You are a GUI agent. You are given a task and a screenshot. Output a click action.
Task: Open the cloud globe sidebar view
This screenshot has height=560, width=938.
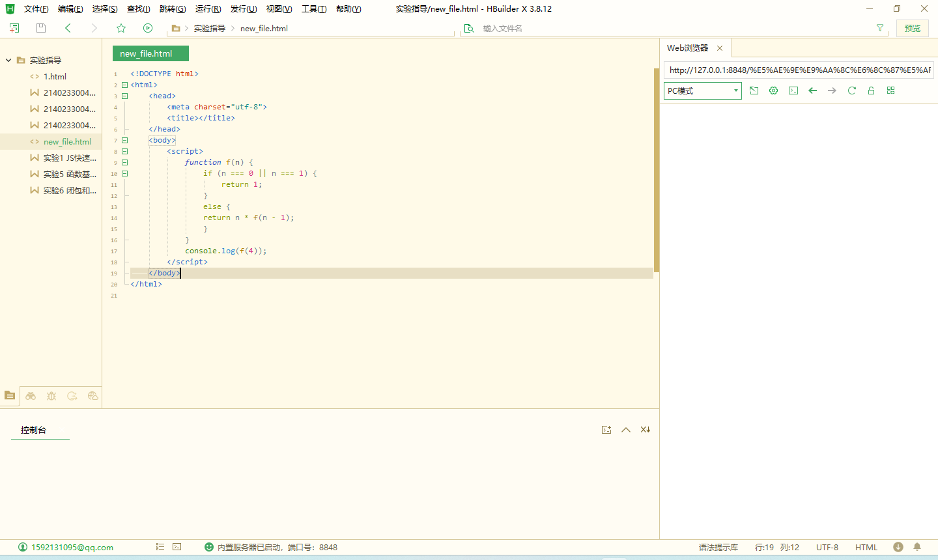tap(93, 395)
